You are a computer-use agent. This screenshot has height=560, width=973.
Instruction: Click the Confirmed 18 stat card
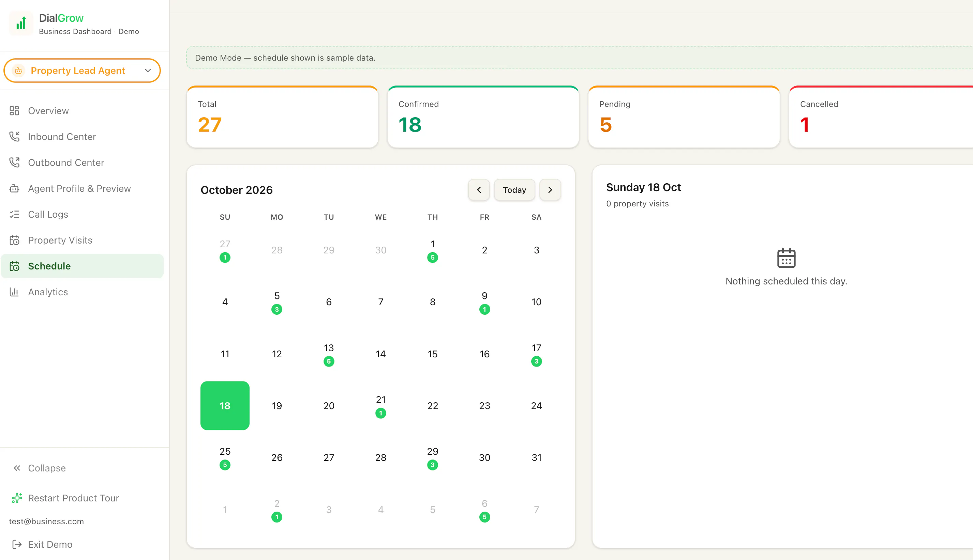click(483, 116)
